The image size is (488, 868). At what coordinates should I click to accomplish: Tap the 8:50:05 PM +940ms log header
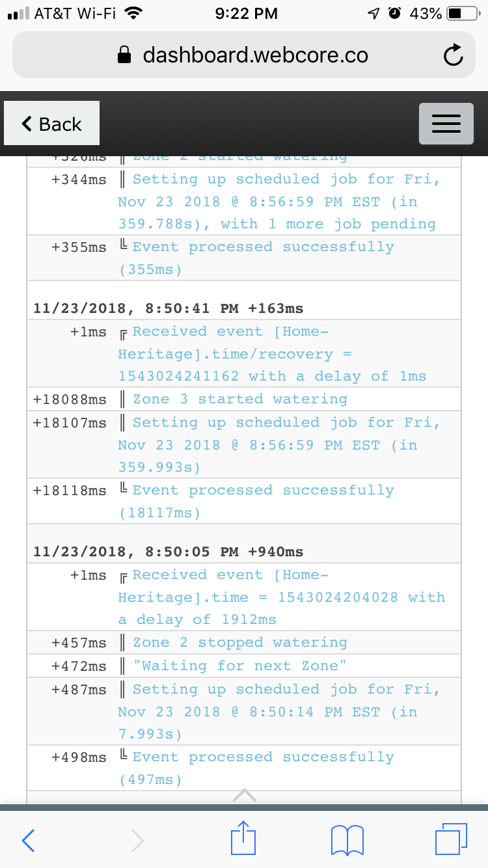click(169, 551)
